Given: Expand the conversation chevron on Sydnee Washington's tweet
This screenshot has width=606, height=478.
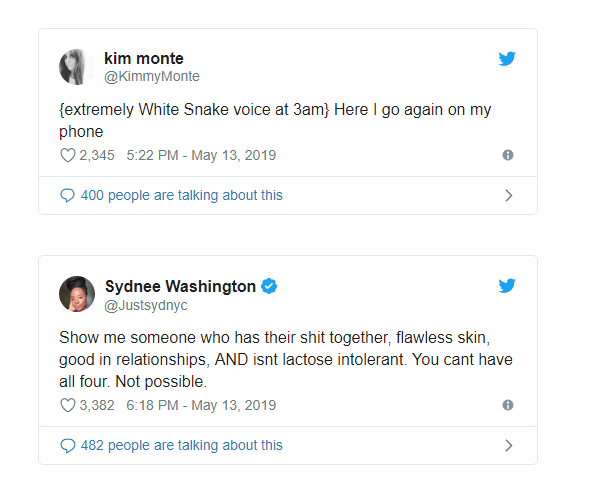Looking at the screenshot, I should click(508, 445).
